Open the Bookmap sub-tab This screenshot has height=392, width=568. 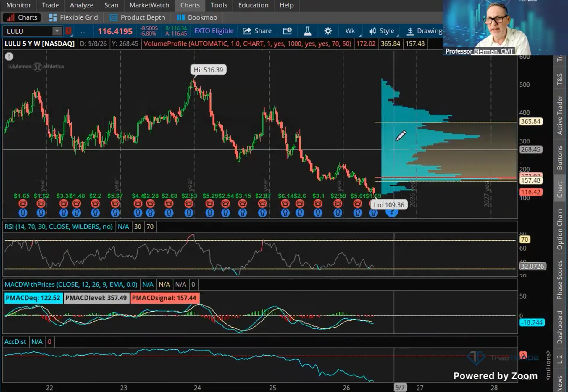point(197,17)
